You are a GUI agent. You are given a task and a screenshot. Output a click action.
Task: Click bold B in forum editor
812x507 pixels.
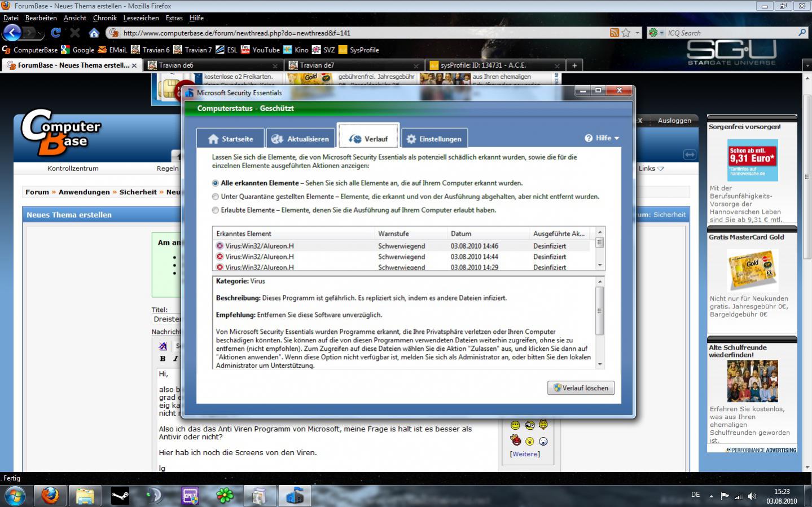coord(163,359)
